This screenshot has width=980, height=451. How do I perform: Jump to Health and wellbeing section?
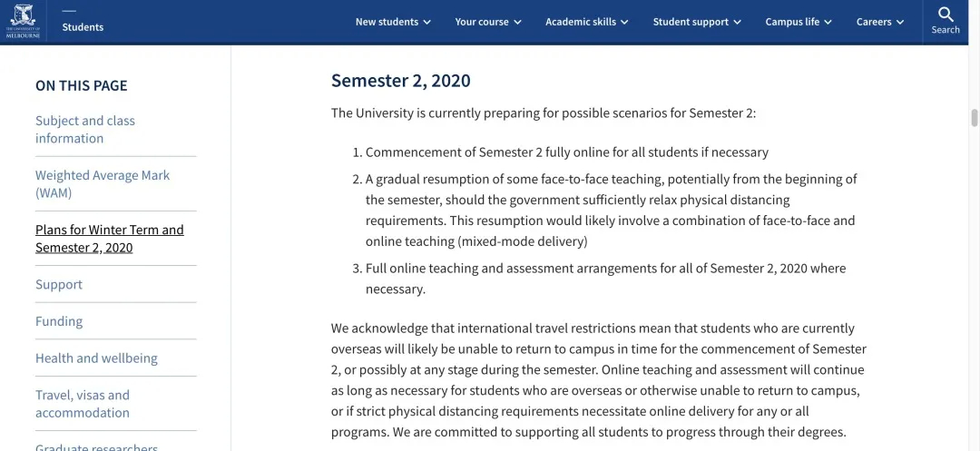point(96,358)
